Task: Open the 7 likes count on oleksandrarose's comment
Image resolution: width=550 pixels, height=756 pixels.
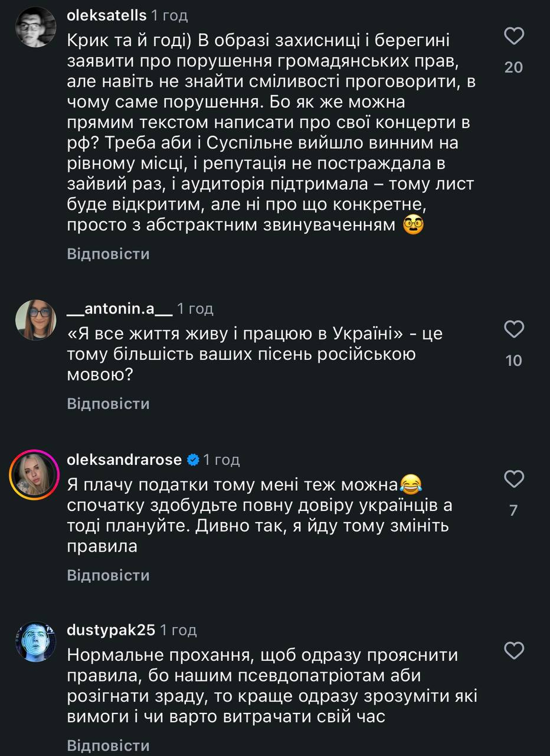Action: [514, 510]
